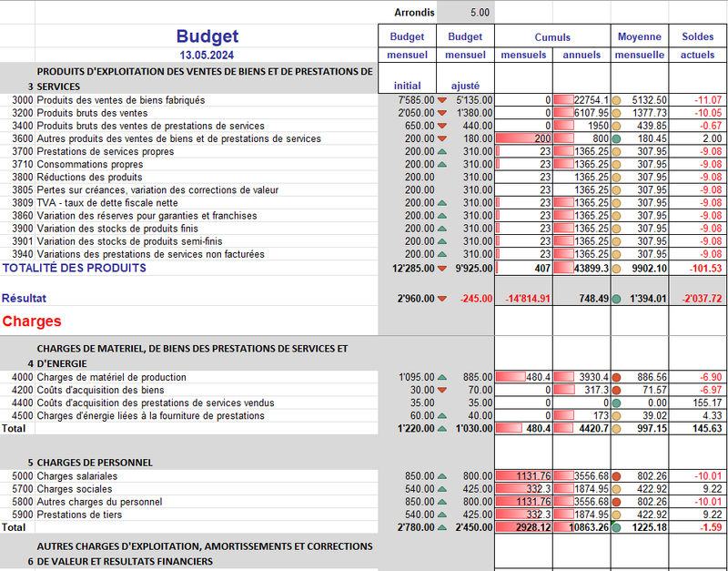728x571 pixels.
Task: Click the red down triangle in Résultat row
Action: click(x=442, y=299)
